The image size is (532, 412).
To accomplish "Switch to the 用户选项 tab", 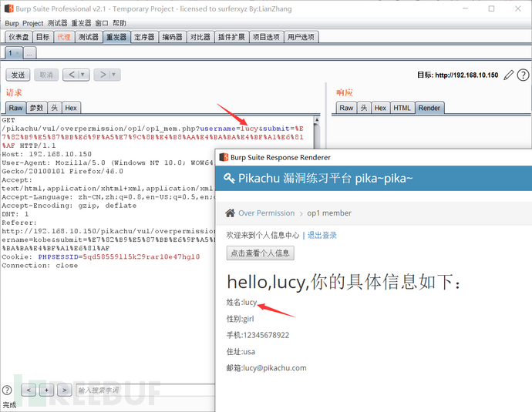I will (301, 37).
